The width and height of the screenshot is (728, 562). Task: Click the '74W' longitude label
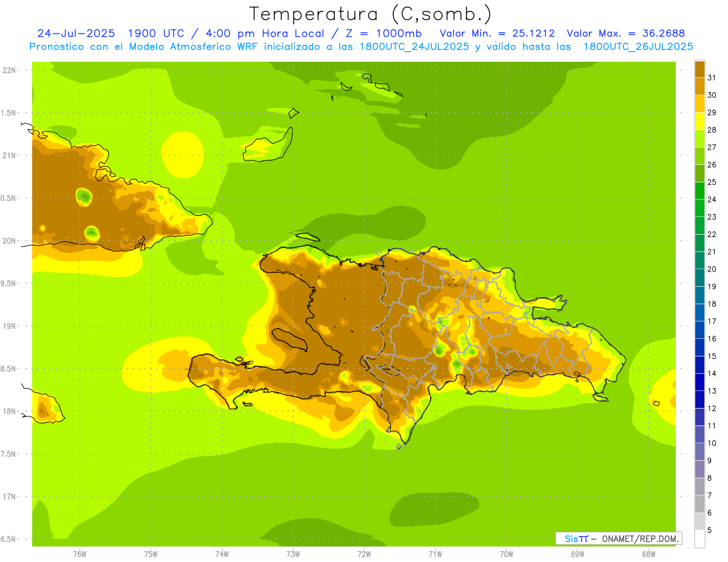[222, 554]
